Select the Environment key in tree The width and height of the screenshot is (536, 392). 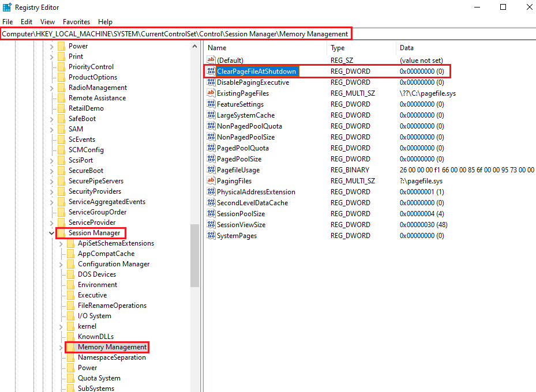98,285
